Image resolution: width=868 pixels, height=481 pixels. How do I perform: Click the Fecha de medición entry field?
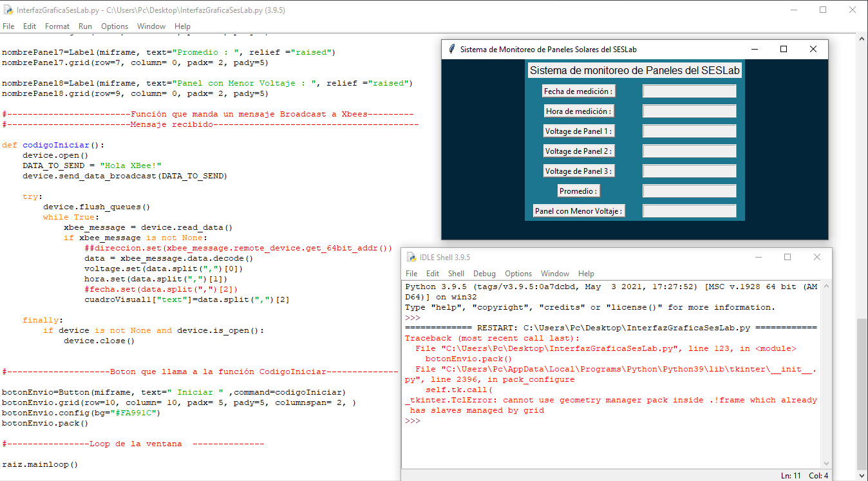pyautogui.click(x=689, y=91)
